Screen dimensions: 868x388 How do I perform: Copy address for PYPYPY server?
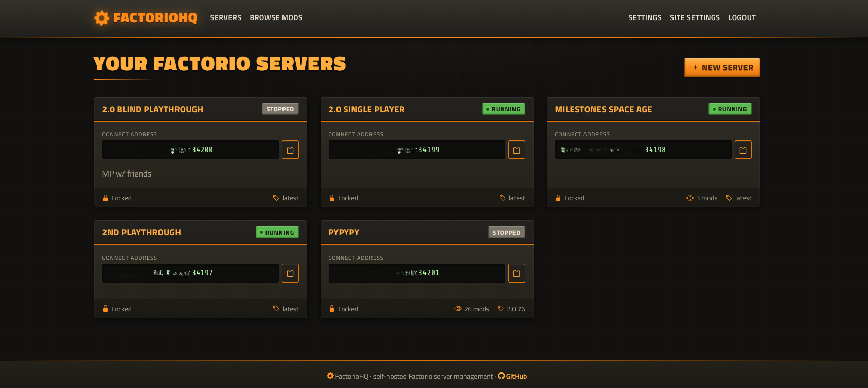tap(517, 273)
